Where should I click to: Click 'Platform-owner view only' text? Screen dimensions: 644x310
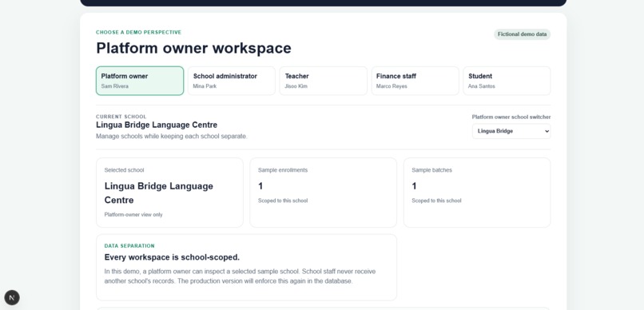point(133,215)
